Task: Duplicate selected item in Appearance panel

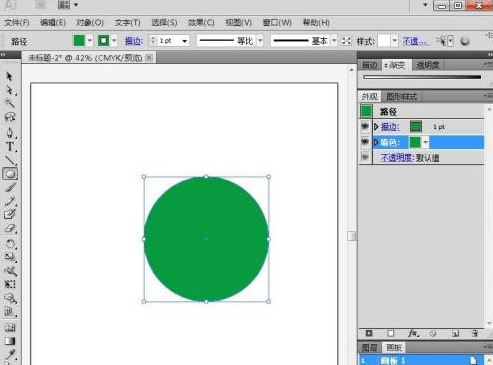Action: click(456, 333)
